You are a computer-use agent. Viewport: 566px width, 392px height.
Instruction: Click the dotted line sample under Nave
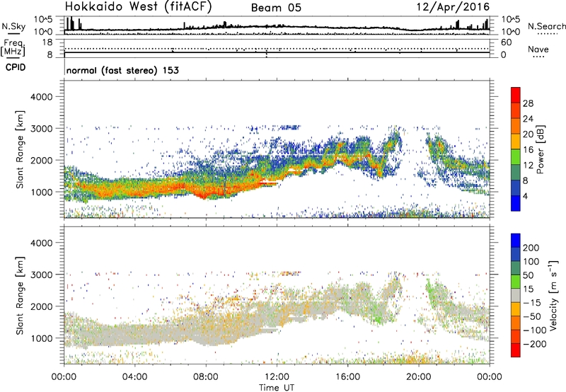(x=538, y=57)
